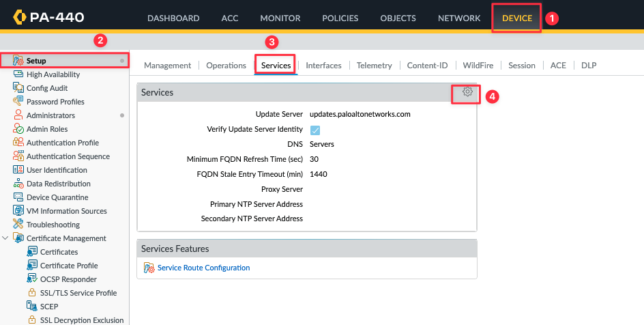Open Services settings with the gear icon
This screenshot has height=325, width=644.
tap(467, 91)
